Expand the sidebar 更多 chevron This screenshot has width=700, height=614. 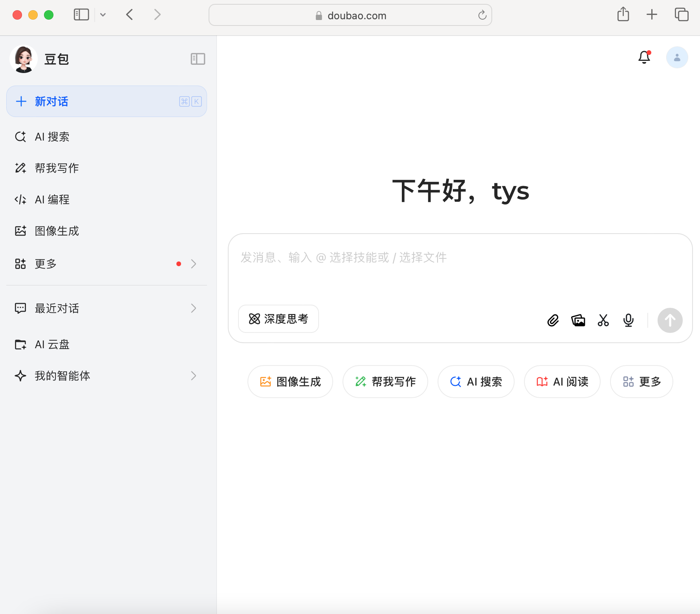[193, 264]
